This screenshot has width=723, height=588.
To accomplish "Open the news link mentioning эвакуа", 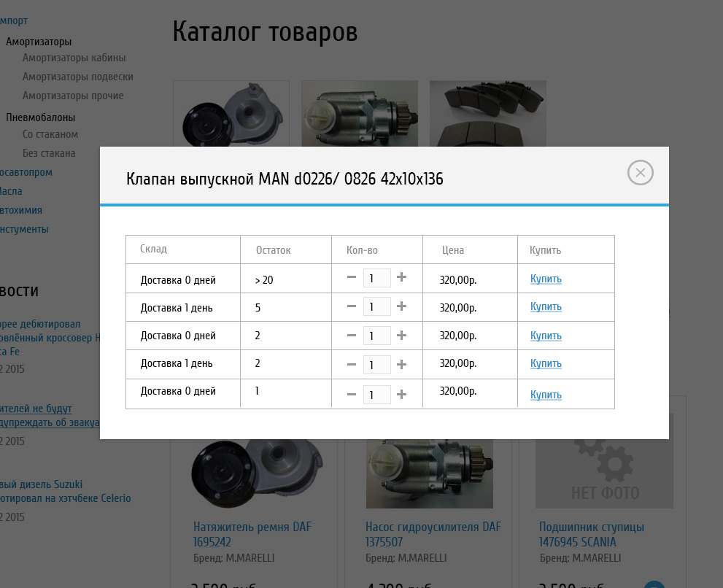I will [50, 416].
